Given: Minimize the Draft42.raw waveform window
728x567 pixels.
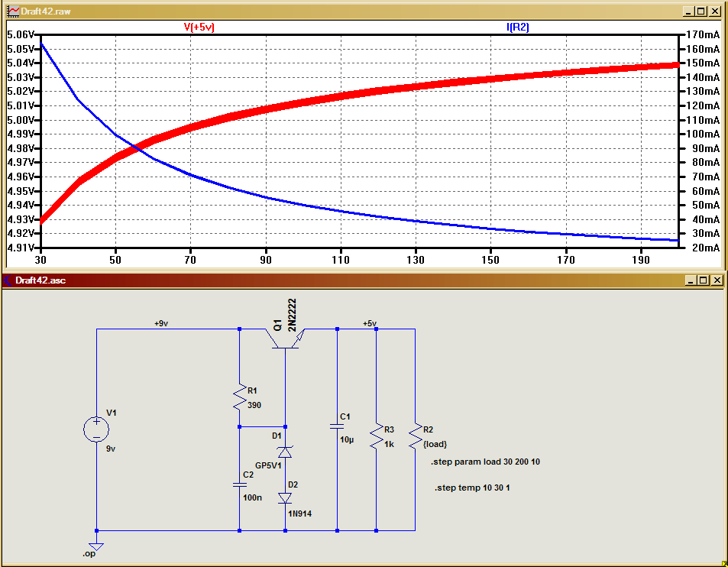Looking at the screenshot, I should pyautogui.click(x=688, y=11).
